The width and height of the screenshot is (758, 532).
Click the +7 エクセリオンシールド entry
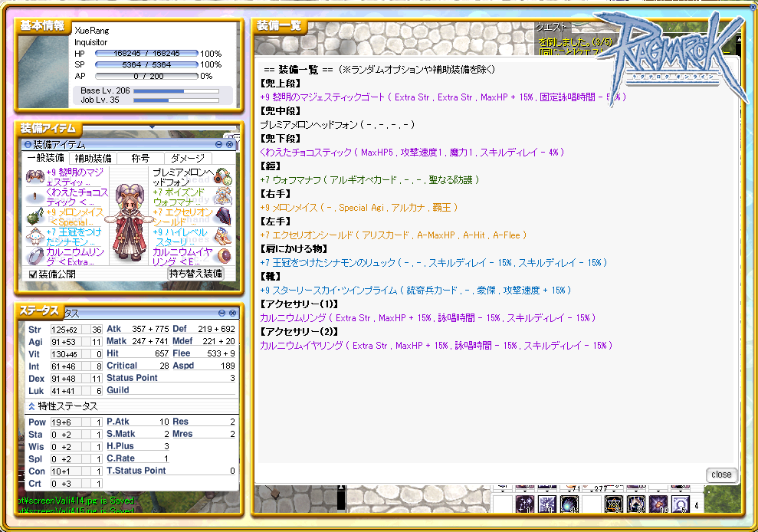[x=393, y=235]
